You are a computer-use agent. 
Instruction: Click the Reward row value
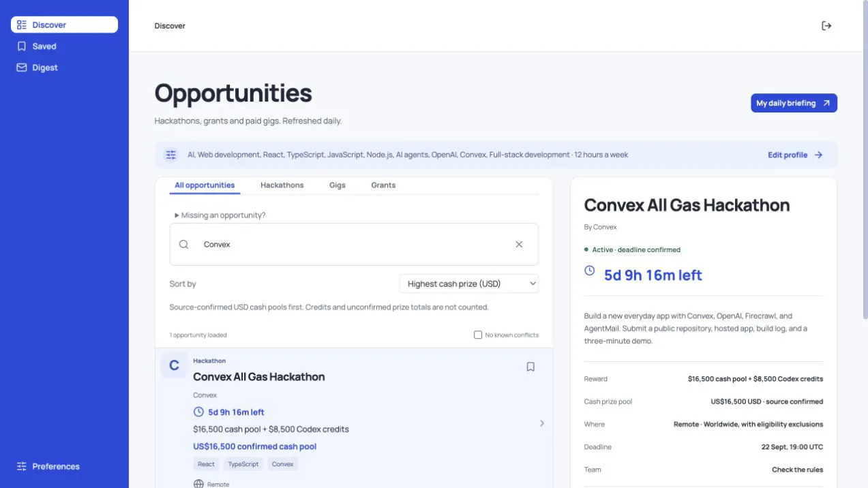click(755, 379)
